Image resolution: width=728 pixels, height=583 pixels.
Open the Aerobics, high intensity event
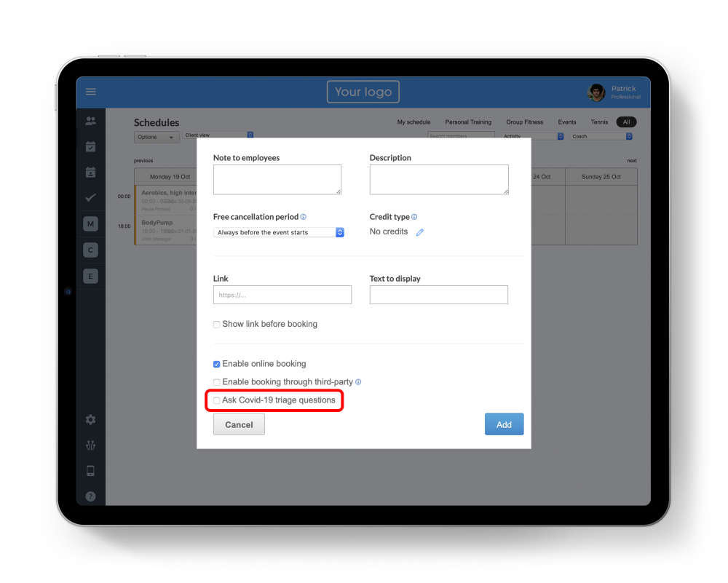[166, 200]
